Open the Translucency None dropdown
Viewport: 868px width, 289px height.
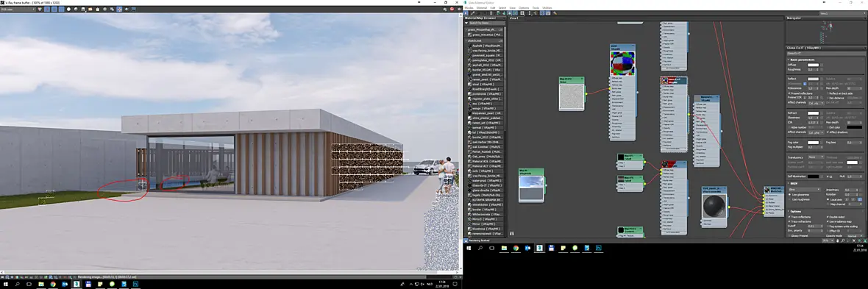coord(816,157)
